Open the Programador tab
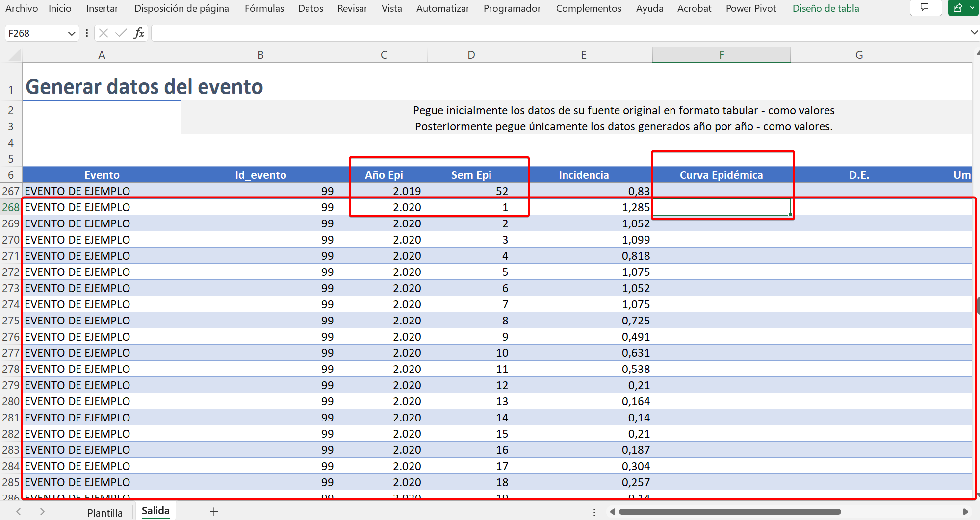Image resolution: width=980 pixels, height=520 pixels. (512, 8)
